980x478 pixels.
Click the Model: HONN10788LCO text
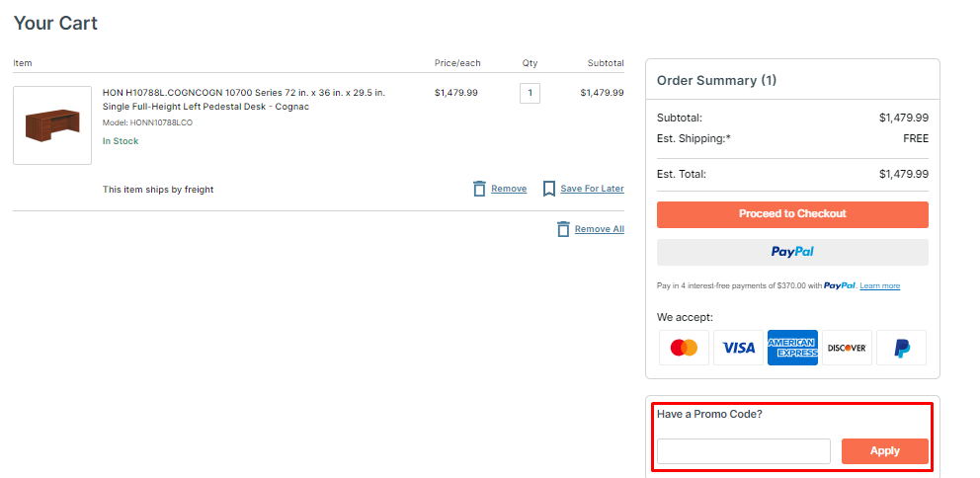click(147, 123)
